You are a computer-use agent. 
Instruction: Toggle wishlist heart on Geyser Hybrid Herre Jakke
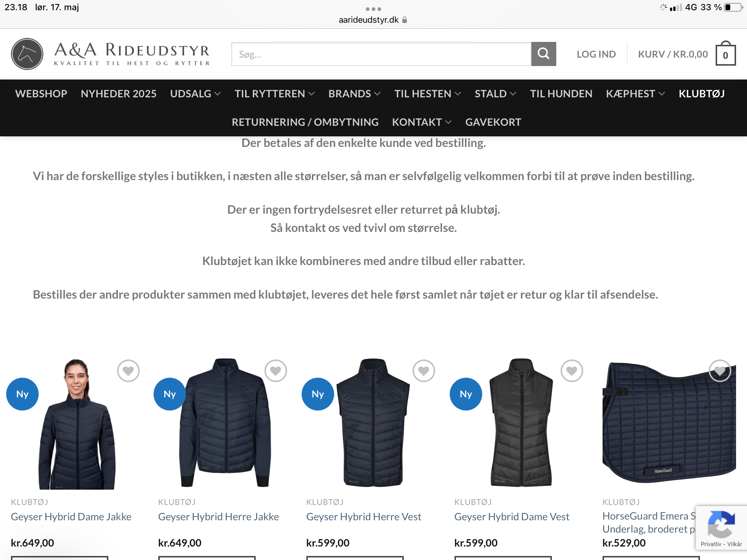click(276, 371)
